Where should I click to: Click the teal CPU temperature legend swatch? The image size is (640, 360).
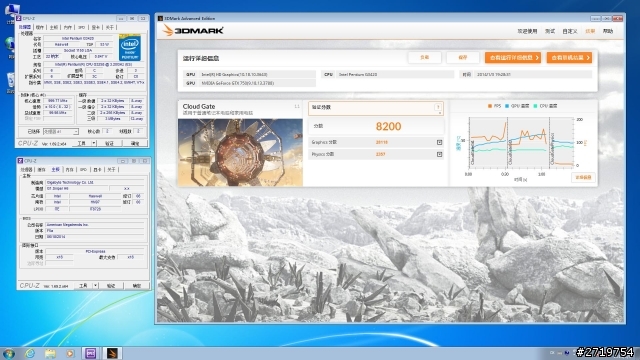535,106
